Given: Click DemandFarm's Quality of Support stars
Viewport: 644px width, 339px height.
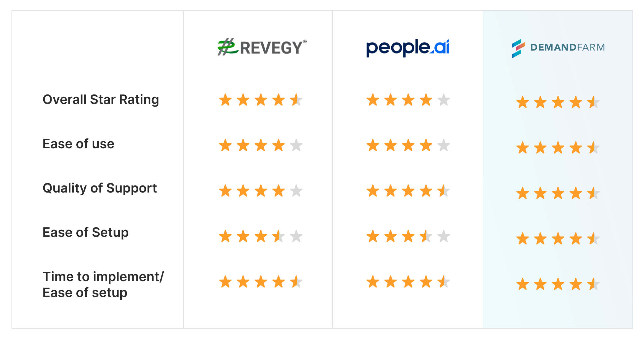Looking at the screenshot, I should click(x=558, y=193).
